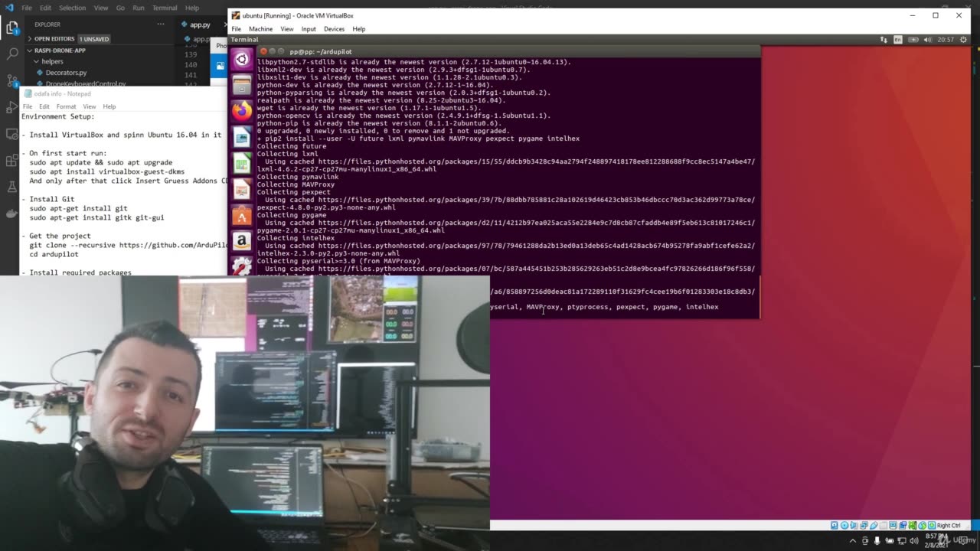
Task: Open VirtualBox Input menu
Action: coord(309,29)
